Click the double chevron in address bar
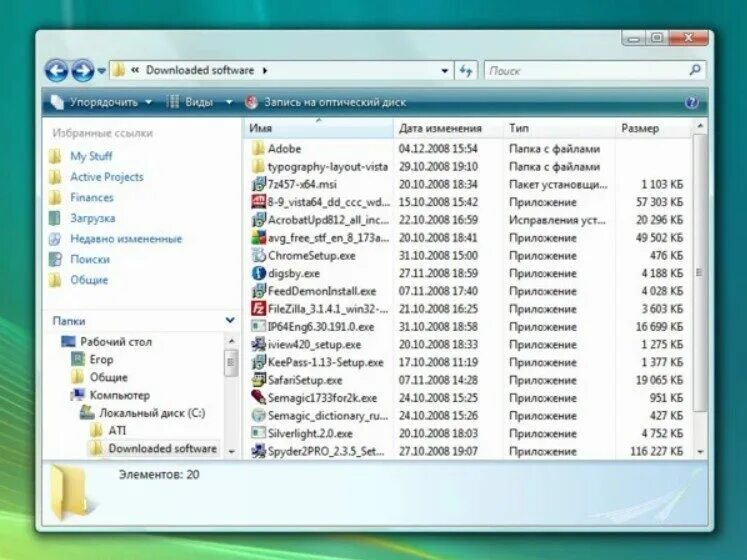This screenshot has width=747, height=560. tap(135, 70)
